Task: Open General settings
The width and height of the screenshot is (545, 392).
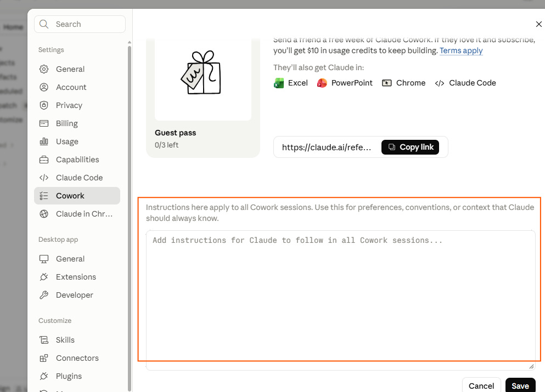Action: pos(77,69)
